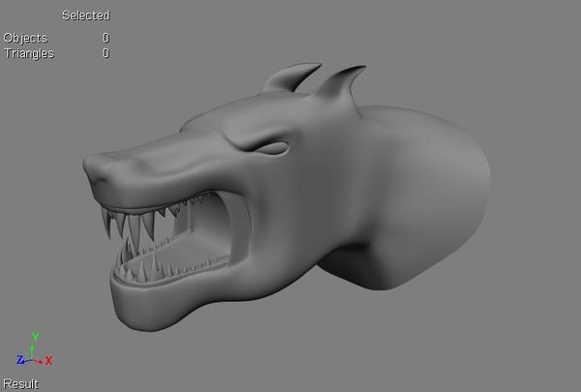Screen dimensions: 581x392
Task: Click the Objects statistic label
Action: [x=25, y=38]
